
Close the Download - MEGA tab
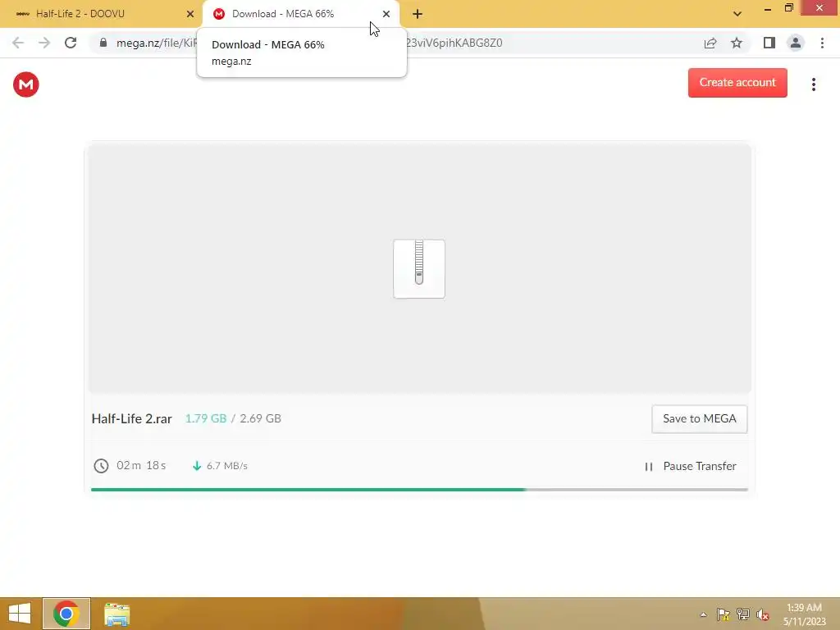[386, 14]
